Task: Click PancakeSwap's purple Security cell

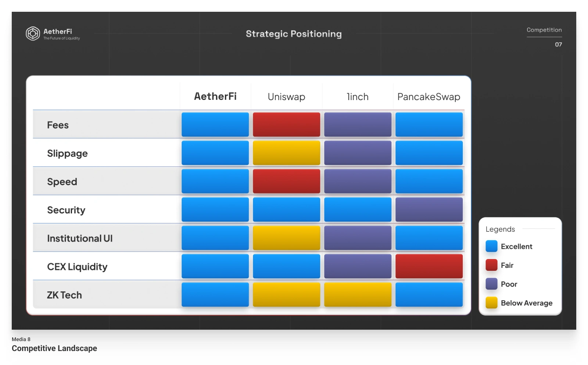Action: point(429,210)
